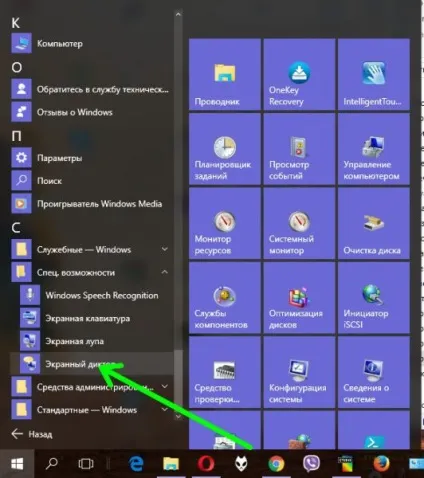The width and height of the screenshot is (424, 478).
Task: Open Task View on the taskbar
Action: click(x=86, y=464)
